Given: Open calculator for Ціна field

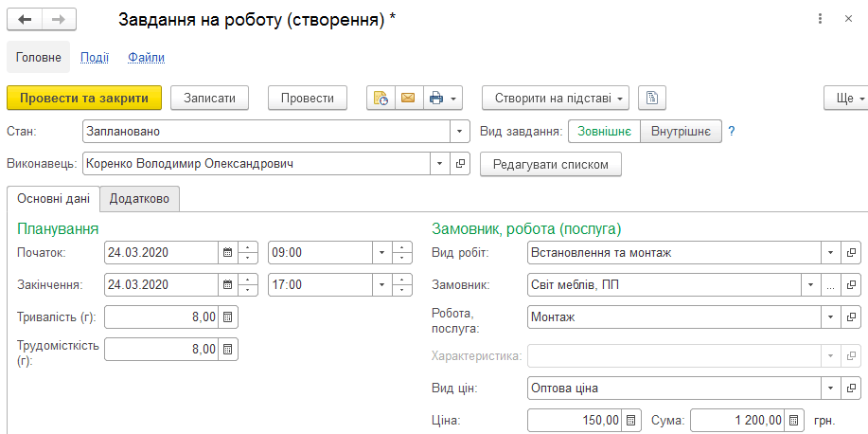Looking at the screenshot, I should click(630, 420).
